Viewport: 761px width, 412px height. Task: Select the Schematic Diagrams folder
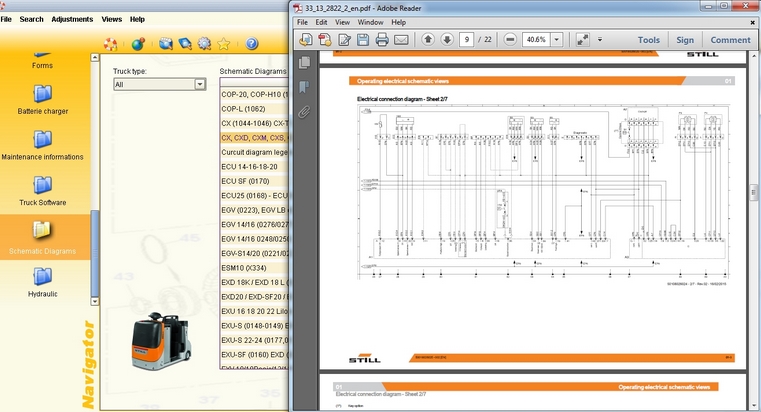42,238
